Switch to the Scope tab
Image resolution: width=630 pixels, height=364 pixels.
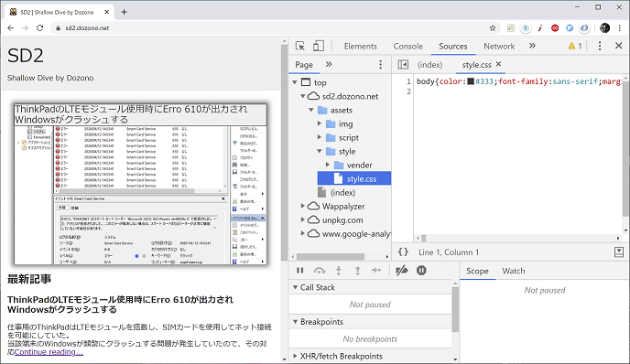(x=477, y=271)
